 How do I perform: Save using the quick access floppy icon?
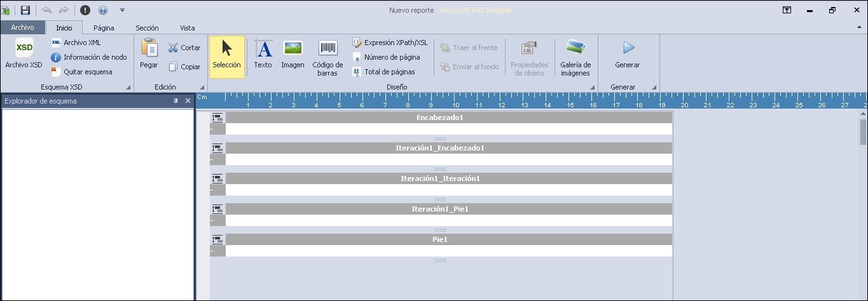(x=25, y=10)
